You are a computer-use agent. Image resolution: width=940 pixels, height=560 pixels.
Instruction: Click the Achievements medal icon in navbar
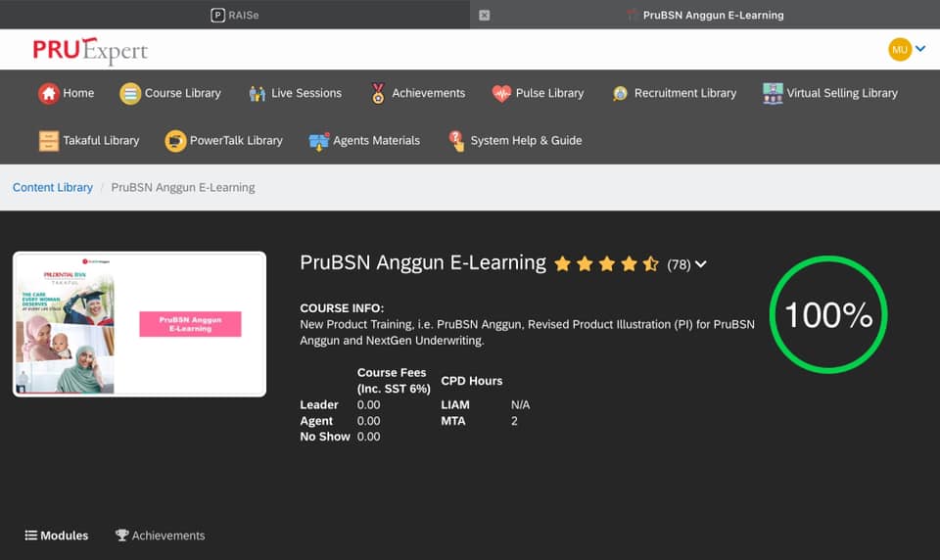click(378, 94)
